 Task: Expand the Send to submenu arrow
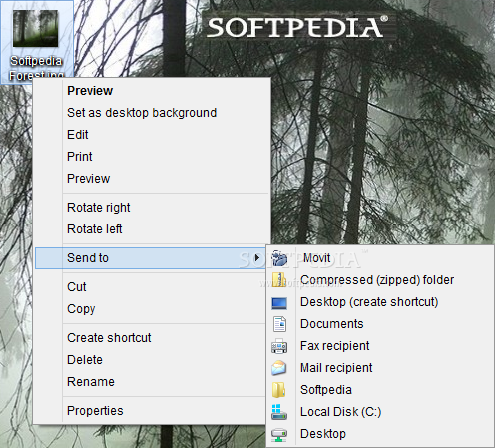[x=256, y=258]
